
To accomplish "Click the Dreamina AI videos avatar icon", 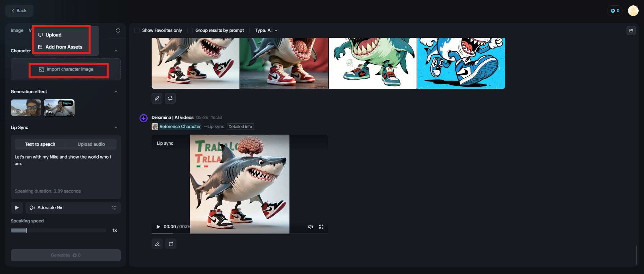I will pyautogui.click(x=144, y=118).
